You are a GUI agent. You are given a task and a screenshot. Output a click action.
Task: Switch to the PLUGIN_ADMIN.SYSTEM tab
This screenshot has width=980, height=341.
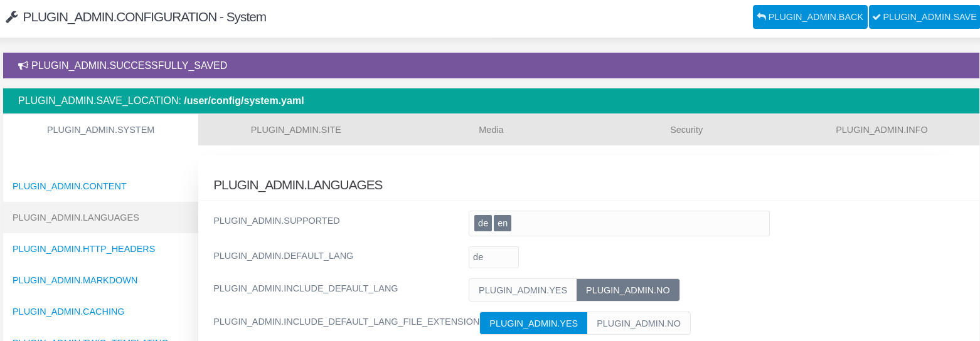point(100,130)
